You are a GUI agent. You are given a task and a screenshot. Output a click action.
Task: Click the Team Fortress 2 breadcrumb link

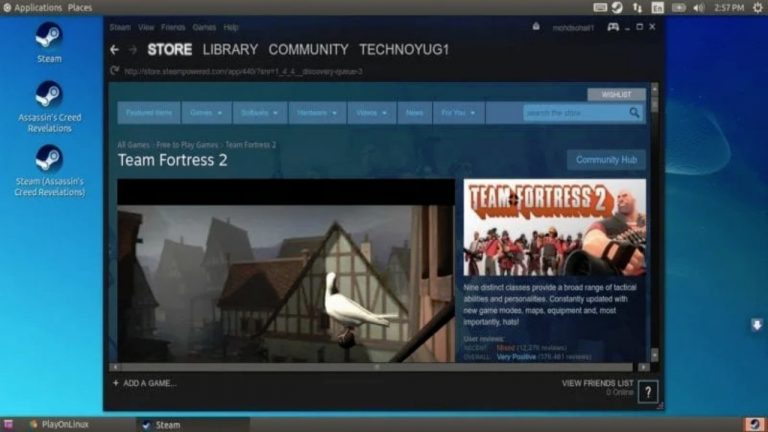point(251,145)
